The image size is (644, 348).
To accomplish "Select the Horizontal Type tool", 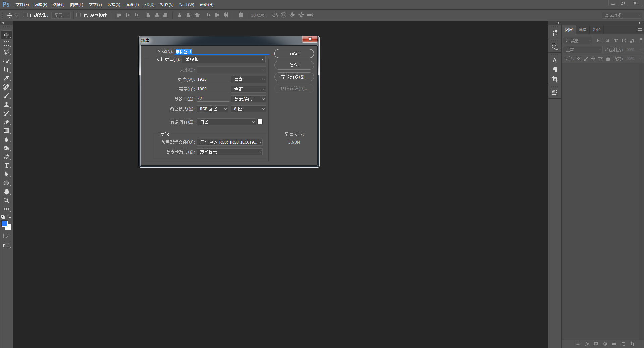I will 6,165.
